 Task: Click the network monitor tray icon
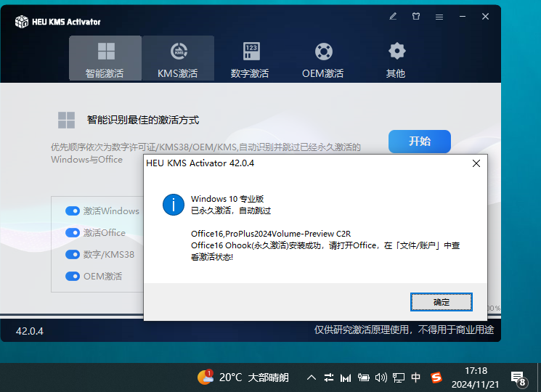pos(399,378)
